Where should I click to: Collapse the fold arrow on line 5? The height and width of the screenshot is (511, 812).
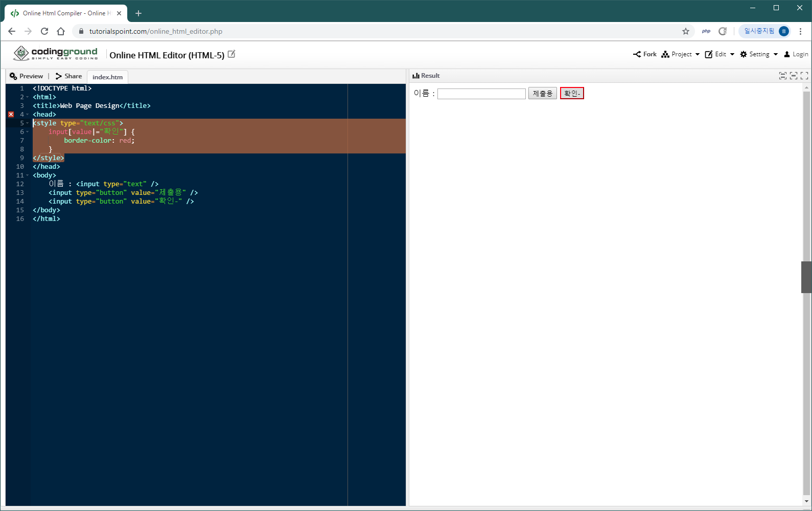28,123
